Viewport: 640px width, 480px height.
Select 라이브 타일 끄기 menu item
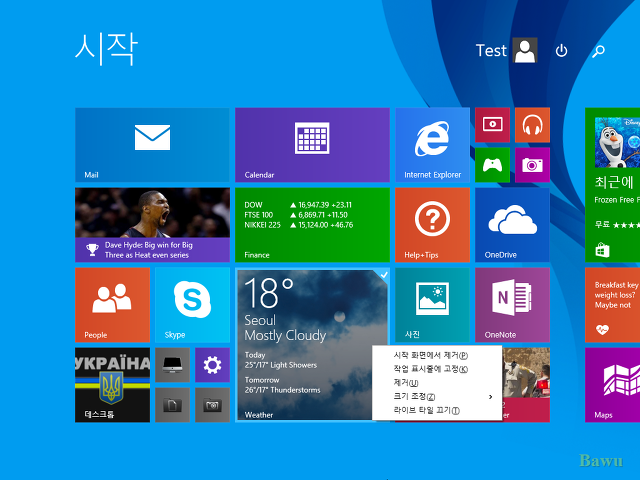coord(437,411)
